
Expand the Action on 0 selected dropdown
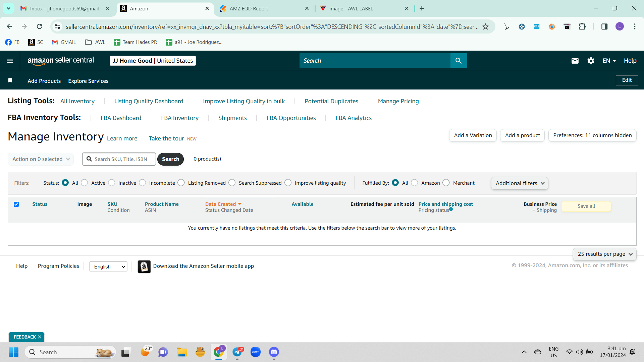click(x=41, y=159)
